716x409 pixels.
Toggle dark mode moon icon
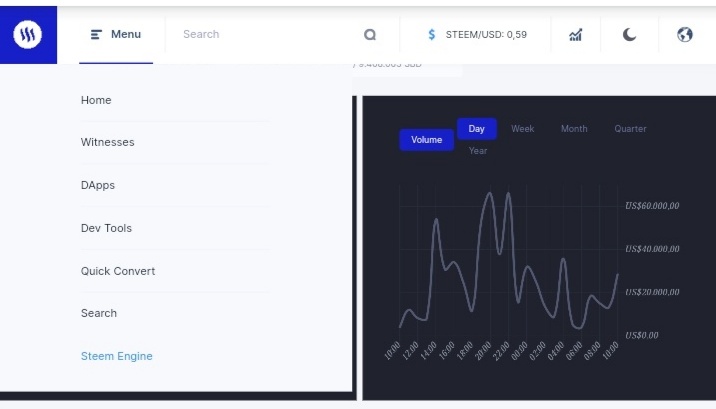click(629, 34)
